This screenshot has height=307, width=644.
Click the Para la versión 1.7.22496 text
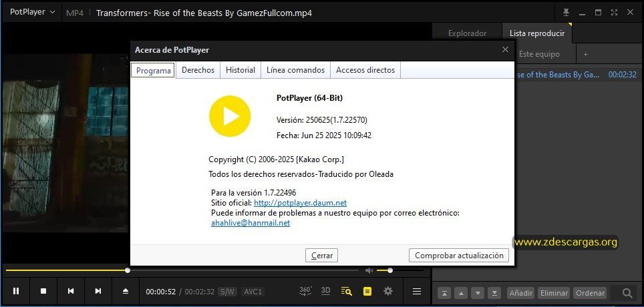point(253,192)
